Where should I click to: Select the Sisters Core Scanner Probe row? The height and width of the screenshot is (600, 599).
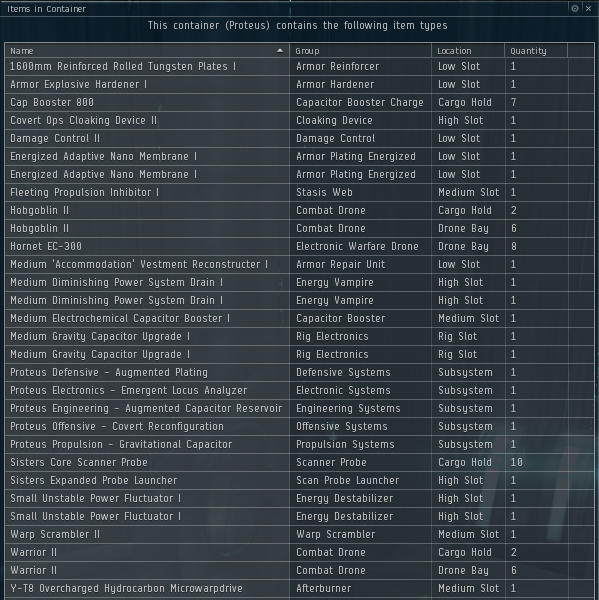point(299,462)
